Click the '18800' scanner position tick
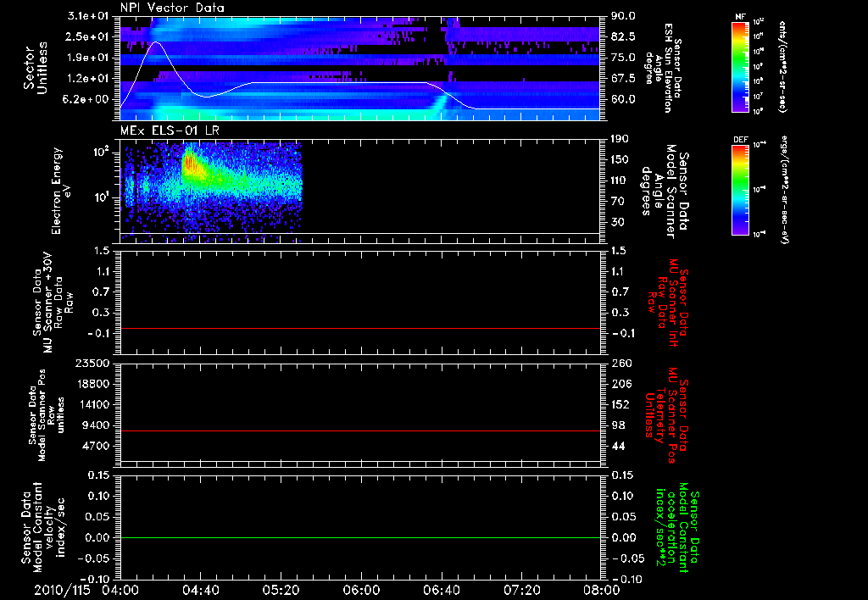Viewport: 868px width, 600px height. pos(92,384)
